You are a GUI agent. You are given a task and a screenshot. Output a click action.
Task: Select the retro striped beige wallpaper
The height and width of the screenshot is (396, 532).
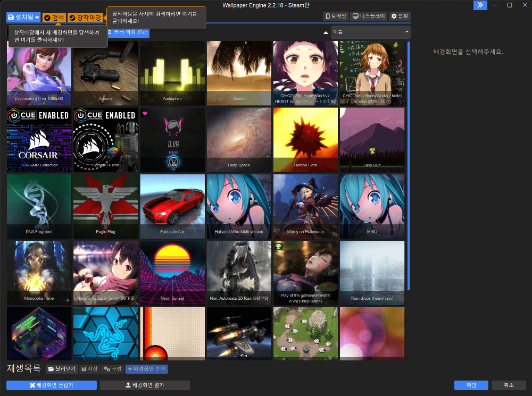pyautogui.click(x=172, y=334)
